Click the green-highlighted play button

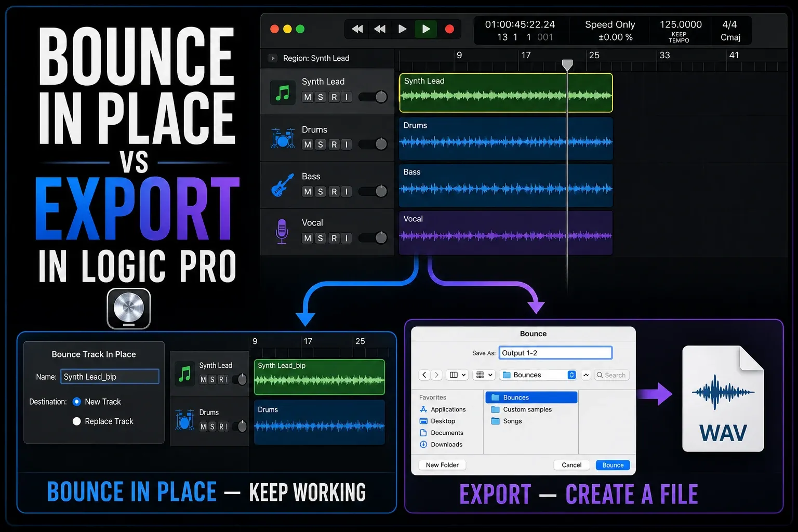click(x=425, y=29)
